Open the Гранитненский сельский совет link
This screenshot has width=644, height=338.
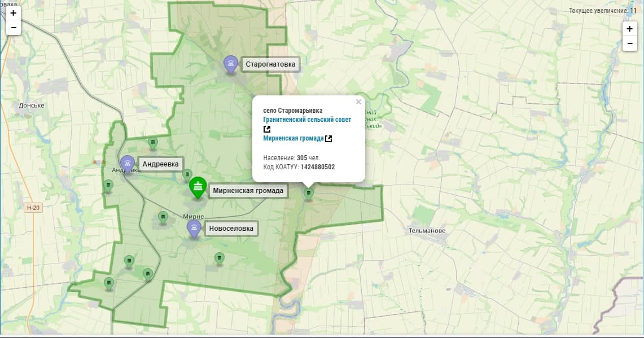coord(307,120)
